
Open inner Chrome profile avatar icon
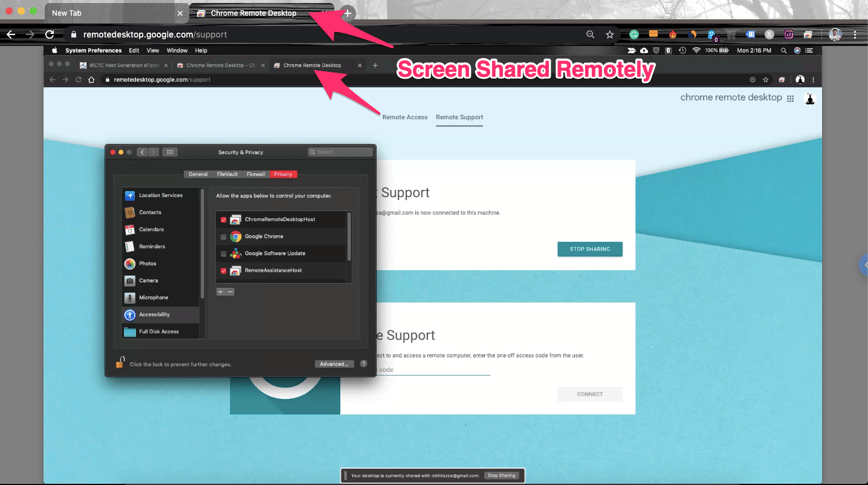coord(800,79)
